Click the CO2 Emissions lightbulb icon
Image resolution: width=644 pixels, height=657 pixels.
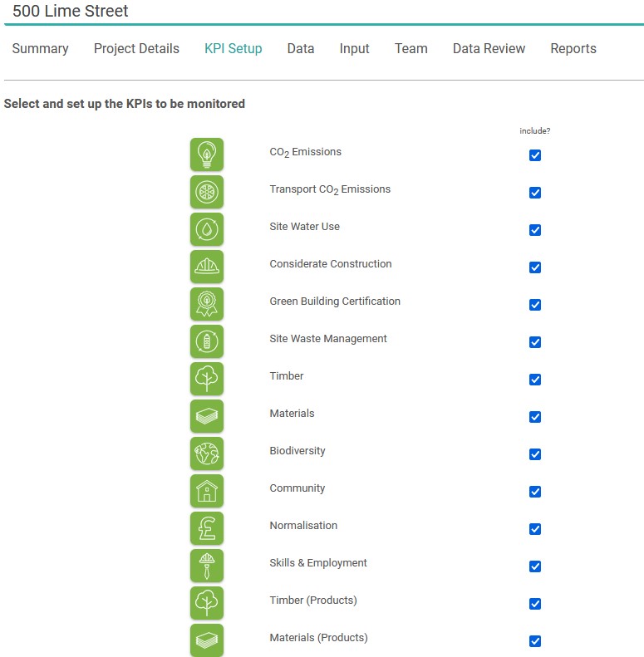[207, 154]
